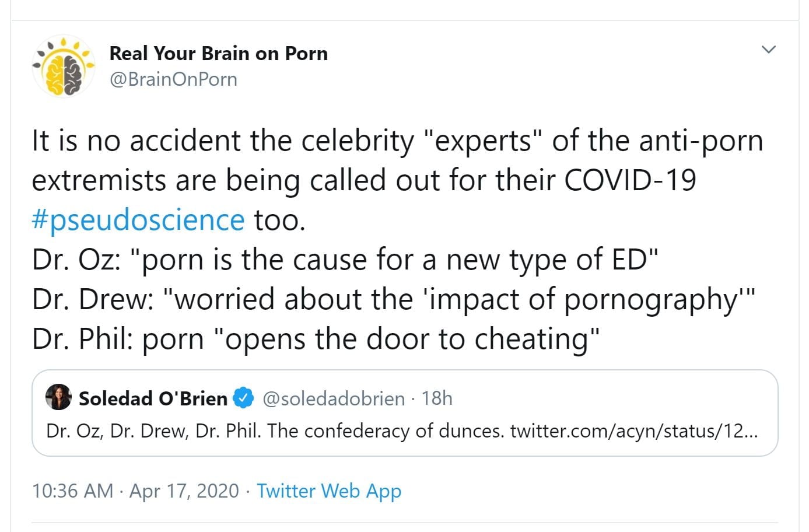
Task: Go to the @soledadobrien handle
Action: coord(333,398)
